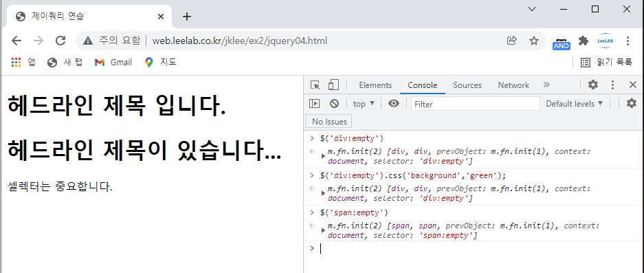Clear the console
This screenshot has height=273, width=644.
pyautogui.click(x=334, y=104)
